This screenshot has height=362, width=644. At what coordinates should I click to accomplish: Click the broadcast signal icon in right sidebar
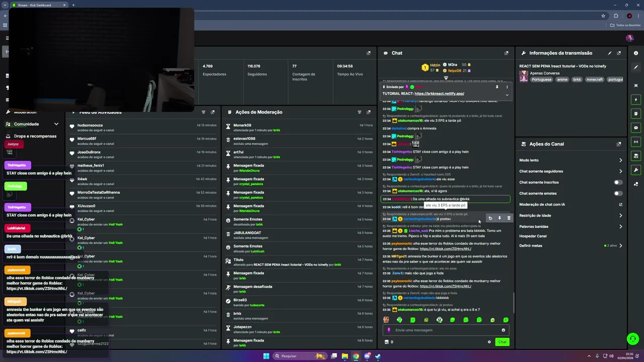click(x=636, y=142)
